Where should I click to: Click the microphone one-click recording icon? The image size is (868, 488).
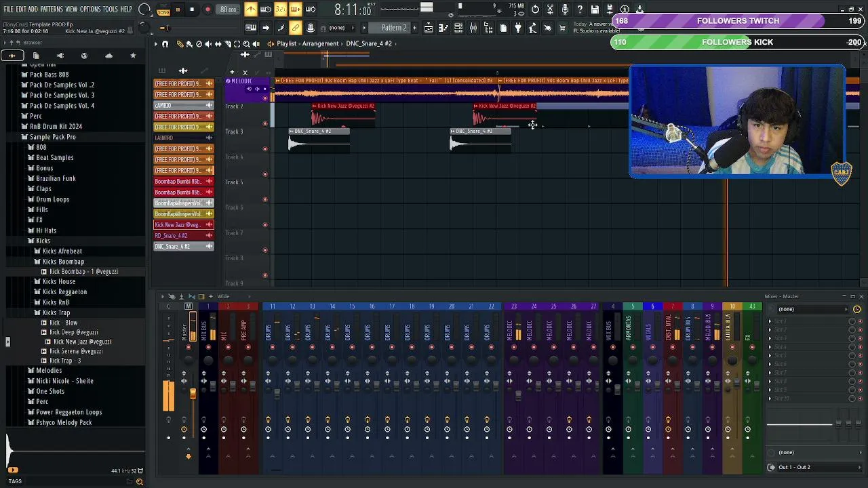pyautogui.click(x=565, y=9)
